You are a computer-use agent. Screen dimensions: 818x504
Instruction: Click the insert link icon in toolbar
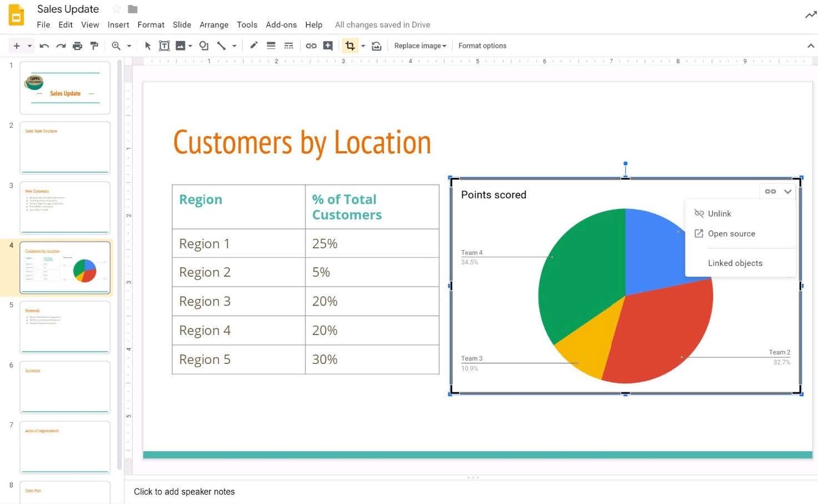(x=311, y=46)
